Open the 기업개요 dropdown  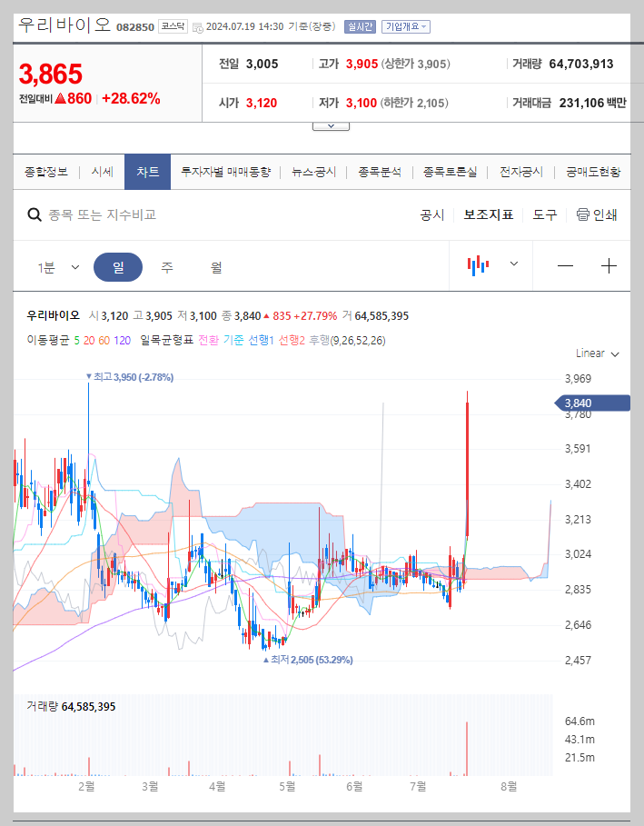405,26
